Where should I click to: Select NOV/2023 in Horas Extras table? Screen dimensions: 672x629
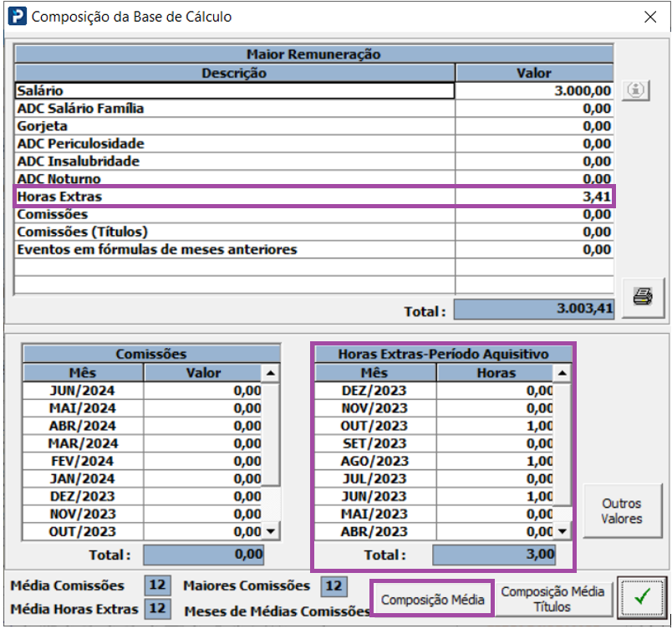(375, 408)
